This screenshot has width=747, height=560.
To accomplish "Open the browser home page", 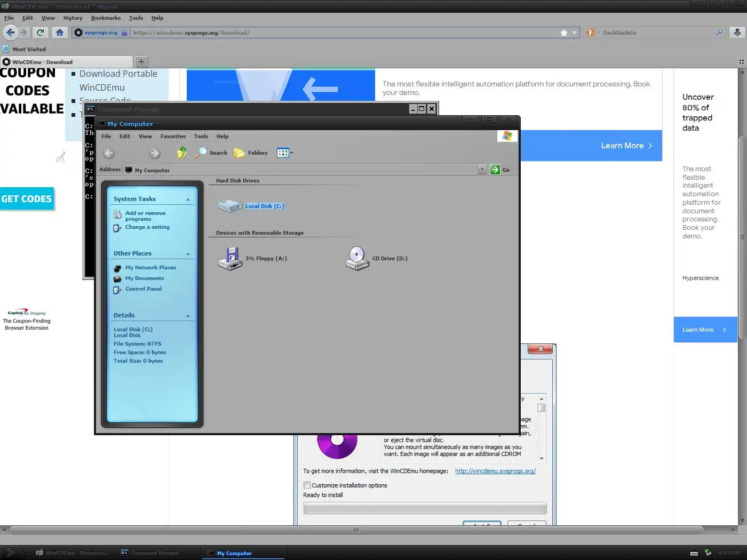I will coord(59,33).
